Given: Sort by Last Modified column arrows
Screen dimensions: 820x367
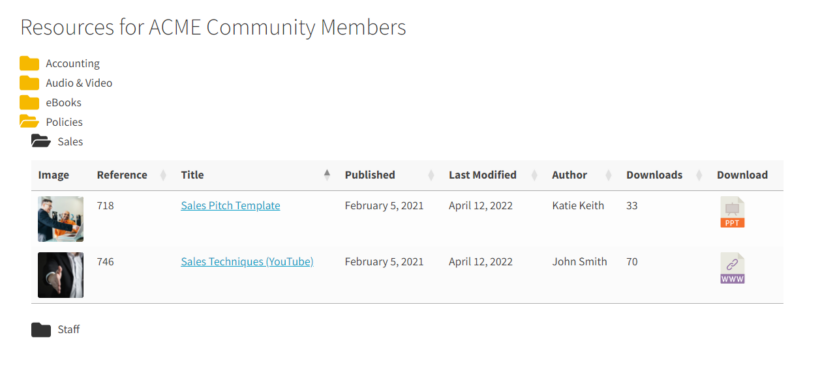Looking at the screenshot, I should tap(534, 175).
